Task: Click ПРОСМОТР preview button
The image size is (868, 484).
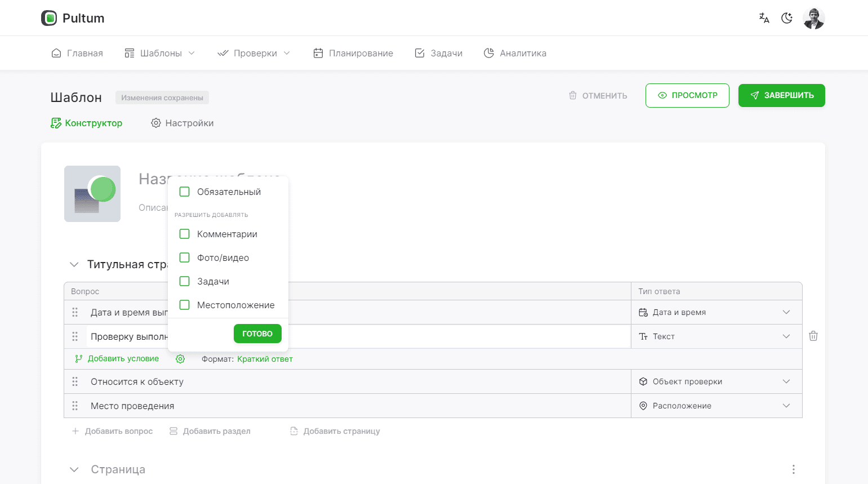Action: pos(687,95)
